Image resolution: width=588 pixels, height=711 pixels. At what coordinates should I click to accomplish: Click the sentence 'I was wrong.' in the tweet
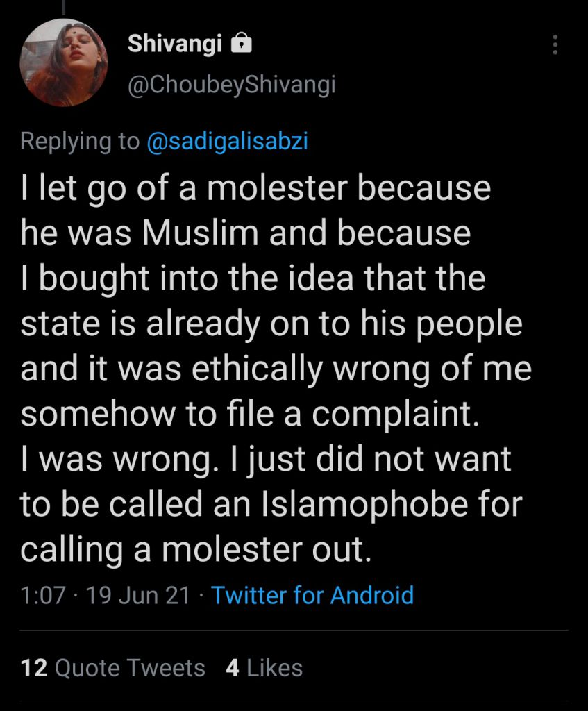[x=117, y=460]
